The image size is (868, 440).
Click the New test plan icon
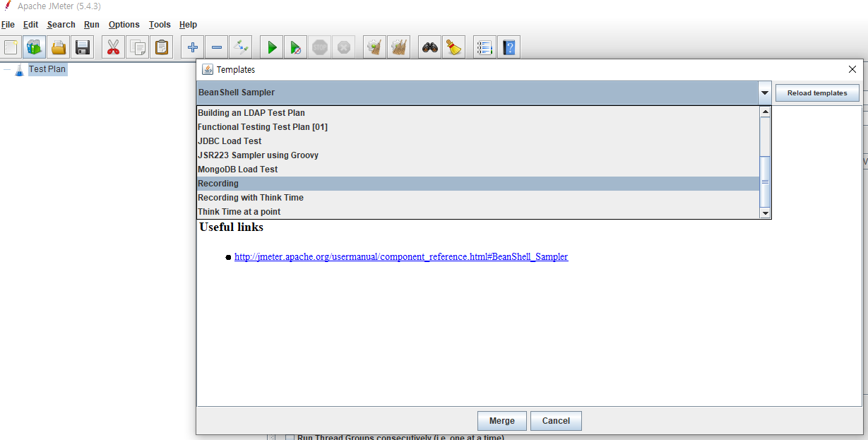click(11, 47)
